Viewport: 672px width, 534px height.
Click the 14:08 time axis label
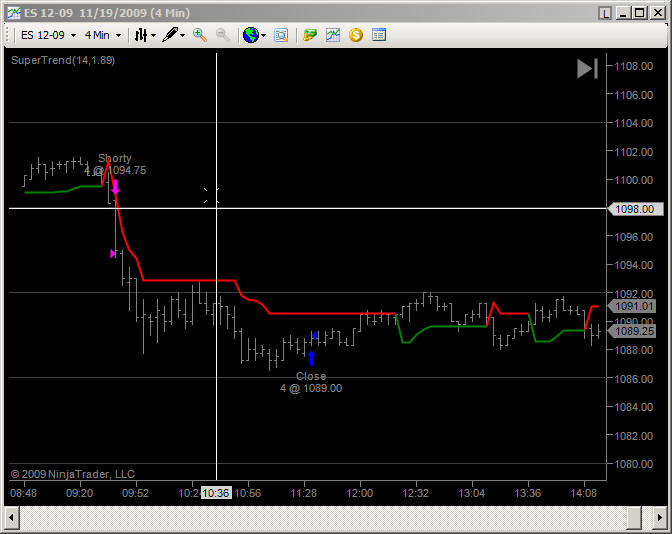(584, 493)
